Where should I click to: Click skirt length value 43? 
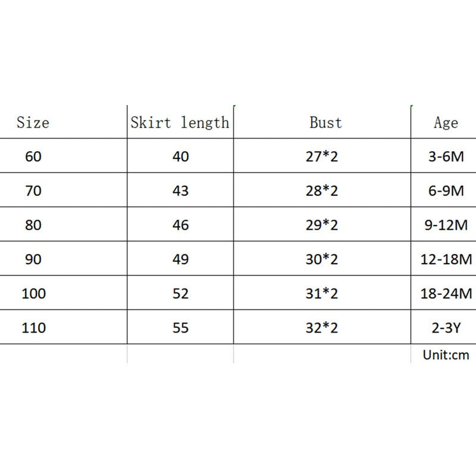(180, 191)
